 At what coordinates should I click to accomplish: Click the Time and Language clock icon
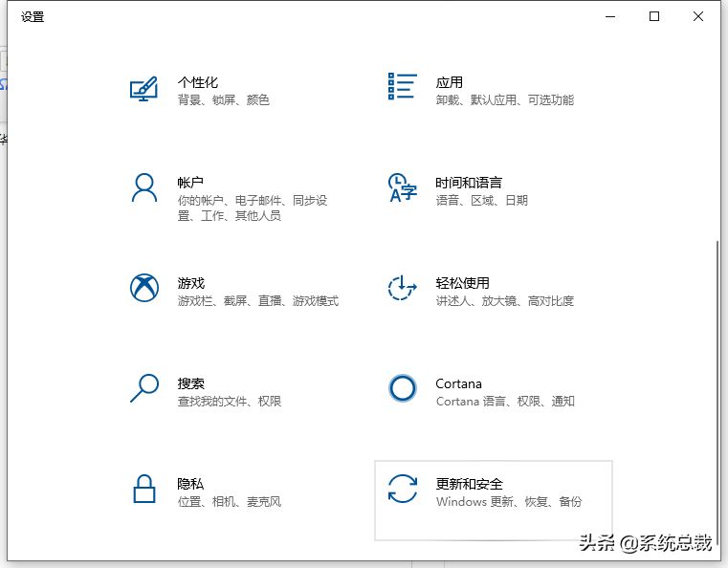pos(402,187)
